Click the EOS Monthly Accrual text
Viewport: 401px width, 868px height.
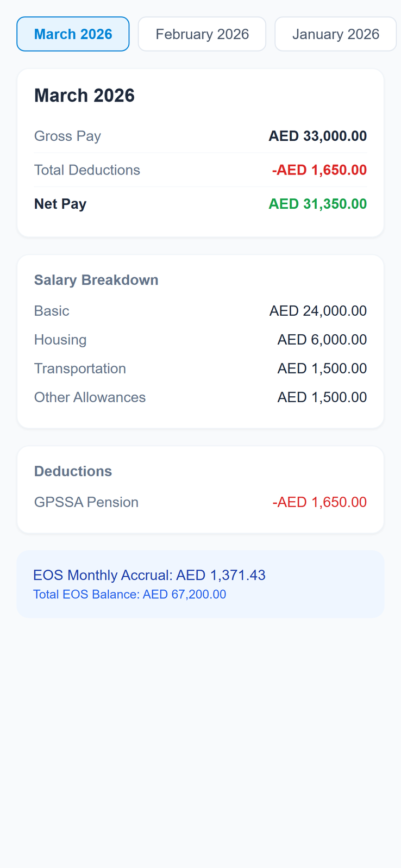coord(149,575)
